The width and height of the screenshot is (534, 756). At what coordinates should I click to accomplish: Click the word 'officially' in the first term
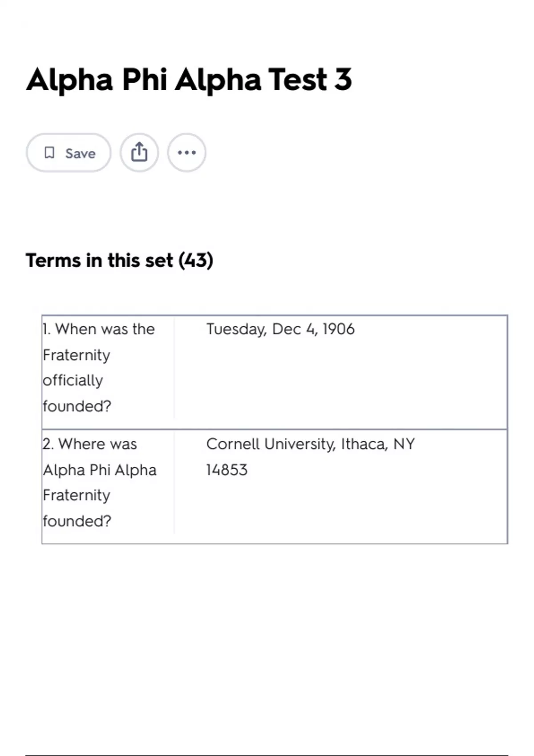tap(73, 381)
